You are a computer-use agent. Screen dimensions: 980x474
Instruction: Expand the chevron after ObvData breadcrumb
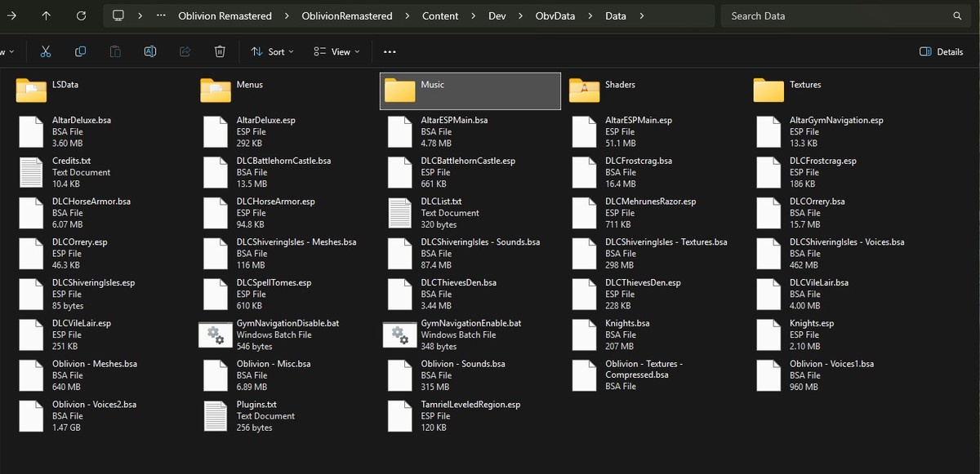(x=590, y=16)
